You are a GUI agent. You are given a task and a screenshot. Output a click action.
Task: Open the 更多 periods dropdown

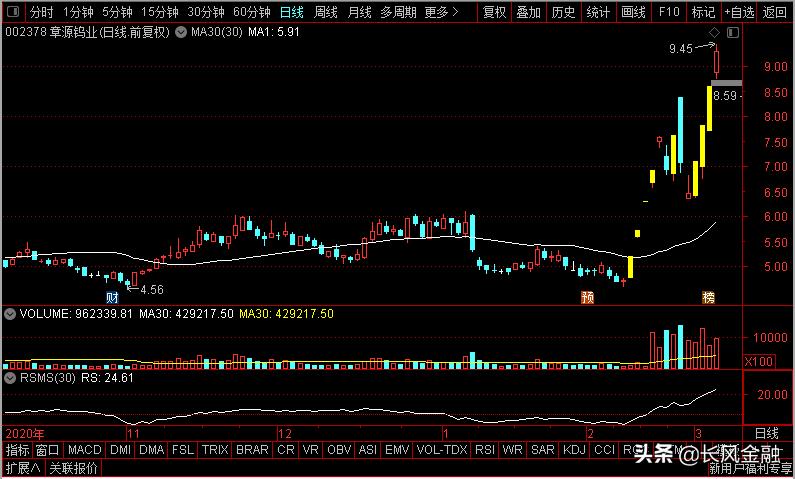coord(441,12)
